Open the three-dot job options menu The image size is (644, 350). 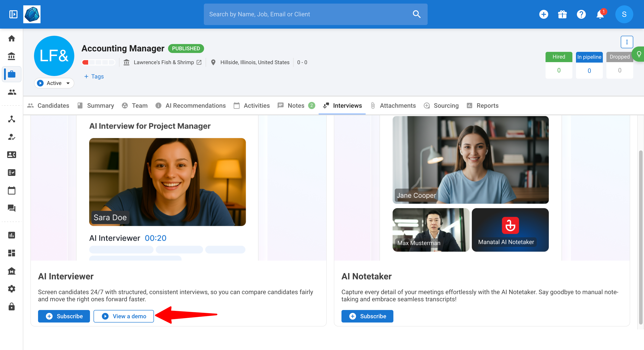click(x=627, y=42)
